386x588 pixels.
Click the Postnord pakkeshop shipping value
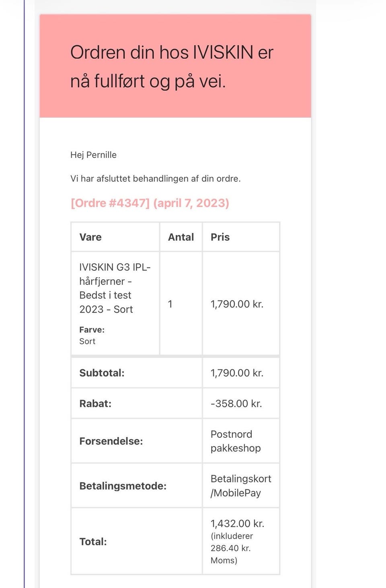pos(236,441)
